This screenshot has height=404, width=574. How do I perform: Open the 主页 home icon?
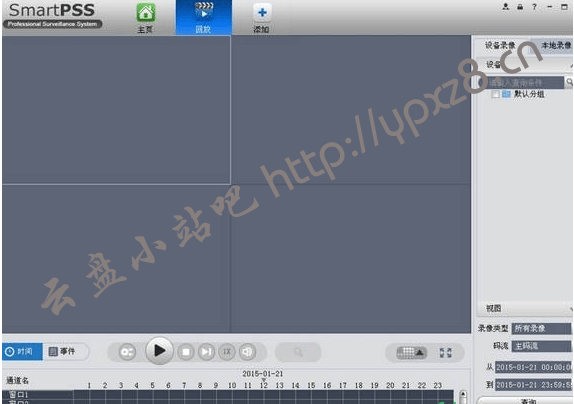146,13
